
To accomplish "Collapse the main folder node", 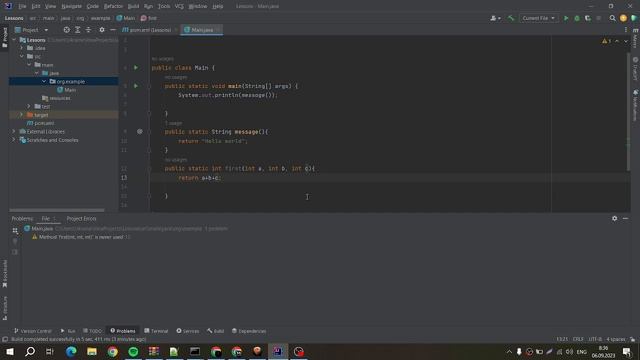I will coord(29,65).
